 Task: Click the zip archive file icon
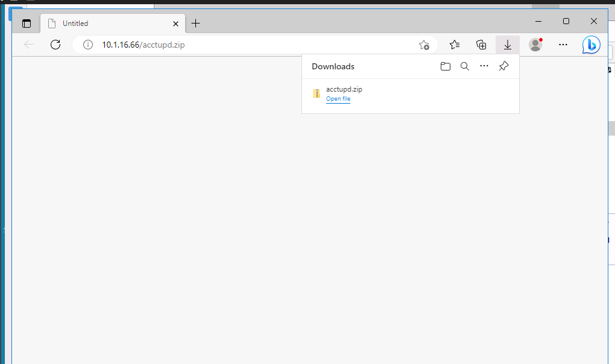316,93
